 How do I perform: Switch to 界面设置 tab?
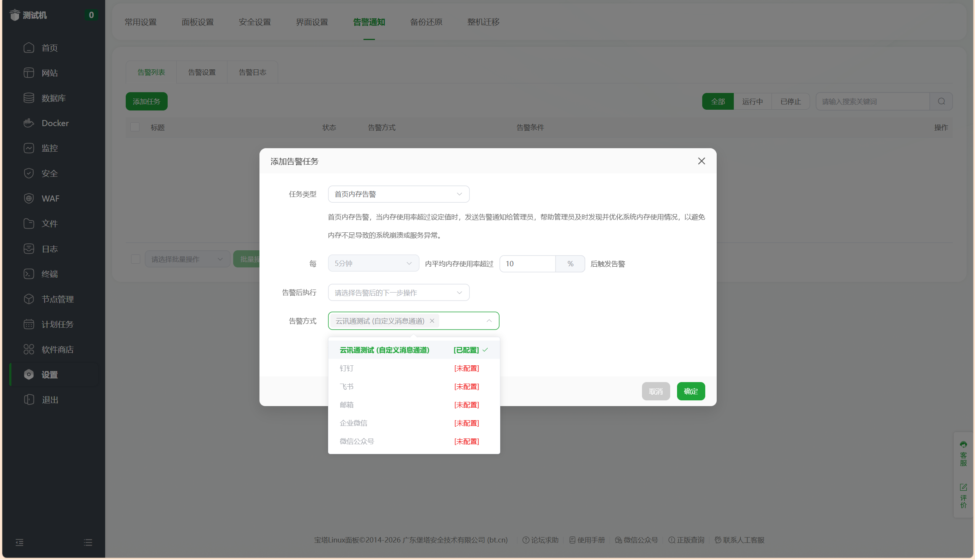[312, 22]
